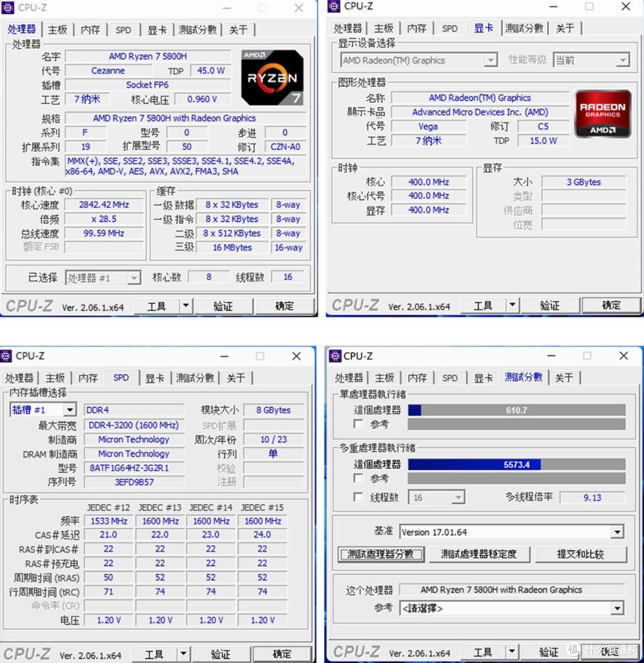Enable the 参考 checkbox under 单处理器执行绪
Image resolution: width=644 pixels, height=663 pixels.
(358, 424)
